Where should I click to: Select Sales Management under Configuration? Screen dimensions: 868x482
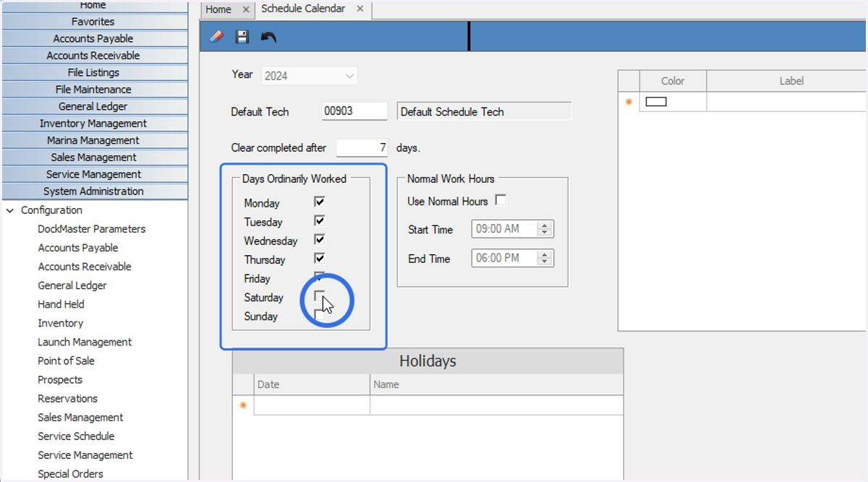coord(80,417)
